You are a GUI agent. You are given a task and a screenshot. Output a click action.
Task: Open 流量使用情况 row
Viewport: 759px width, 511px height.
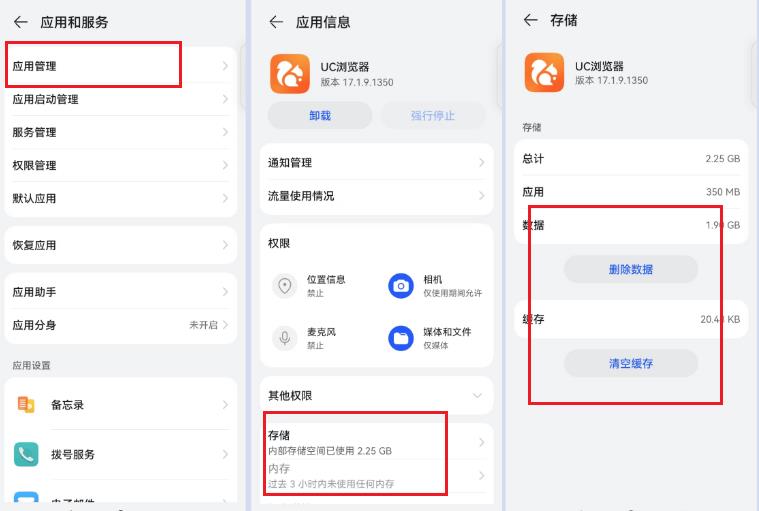click(376, 196)
